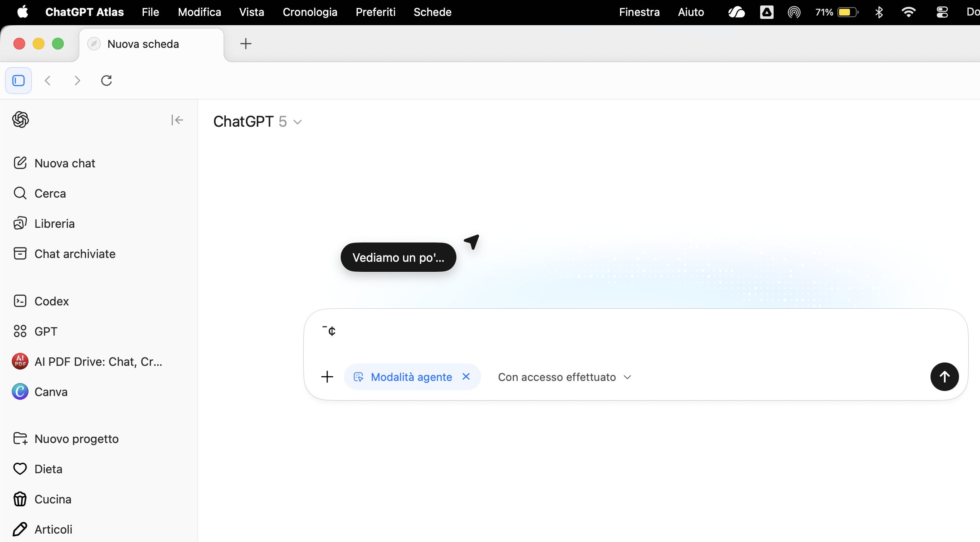Image resolution: width=980 pixels, height=542 pixels.
Task: Collapse the ChatGPT sidebar with arrow icon
Action: [177, 120]
